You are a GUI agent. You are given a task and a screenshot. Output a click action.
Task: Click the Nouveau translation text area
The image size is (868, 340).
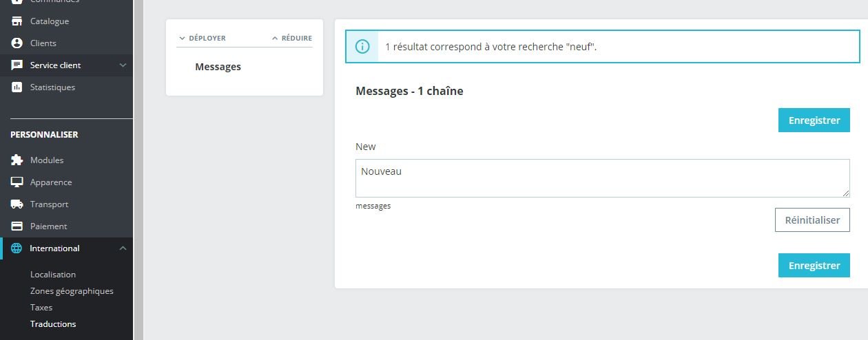click(603, 178)
